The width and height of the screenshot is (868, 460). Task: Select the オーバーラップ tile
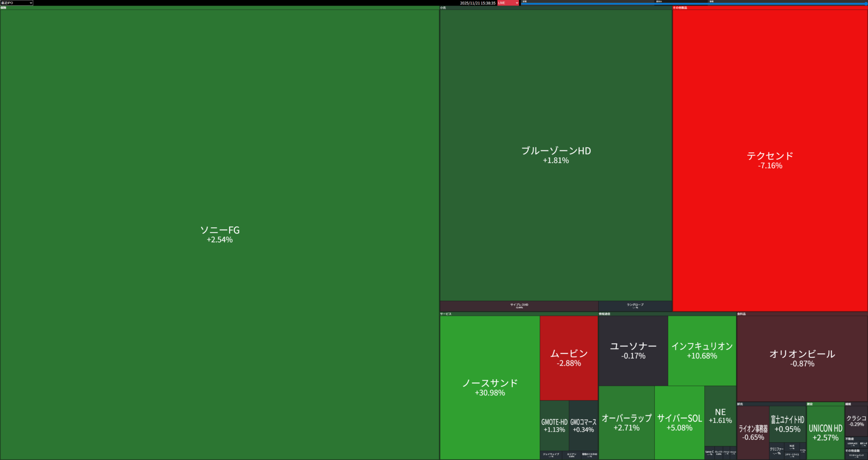pyautogui.click(x=626, y=422)
